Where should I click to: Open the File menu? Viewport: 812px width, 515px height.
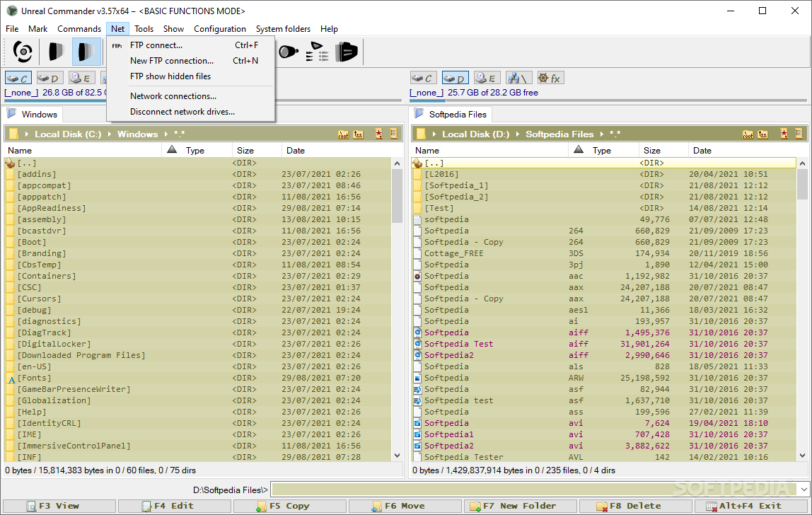pos(12,29)
